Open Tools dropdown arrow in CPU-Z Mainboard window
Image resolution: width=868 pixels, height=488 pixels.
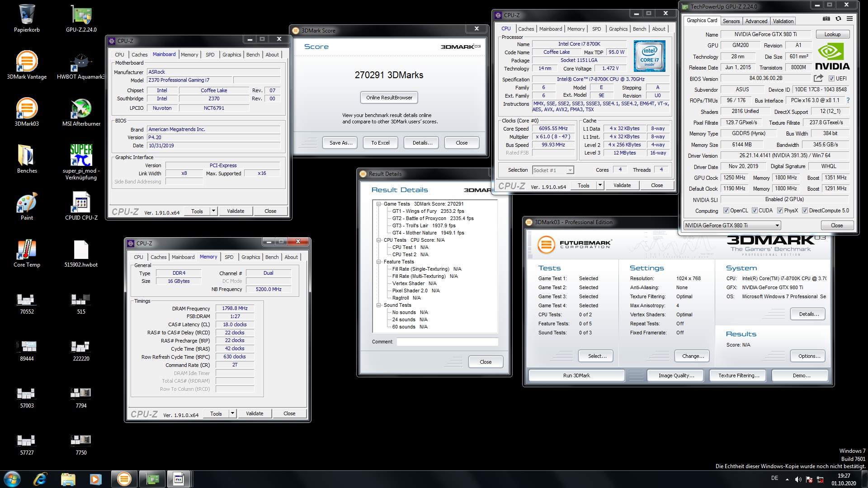pyautogui.click(x=213, y=211)
